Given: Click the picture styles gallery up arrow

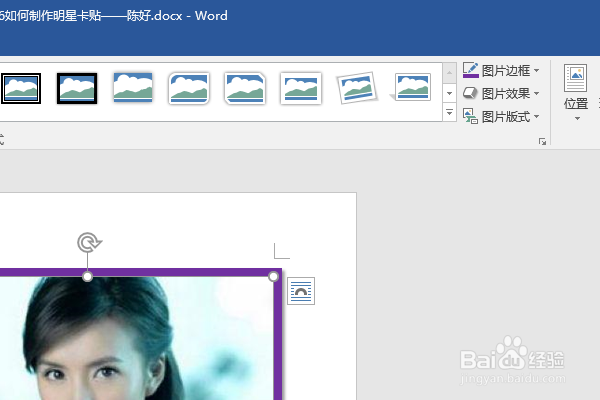Looking at the screenshot, I should point(450,73).
